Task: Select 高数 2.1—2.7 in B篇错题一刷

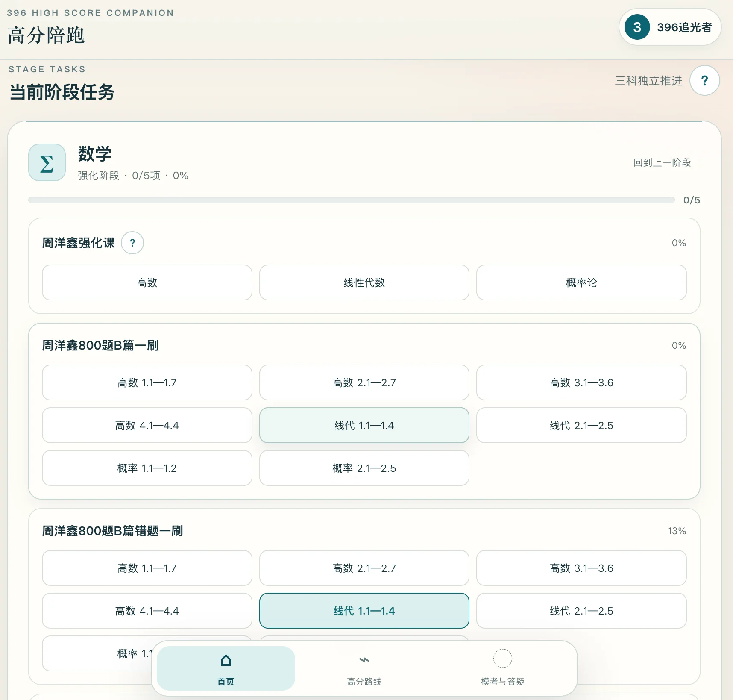Action: pos(364,568)
